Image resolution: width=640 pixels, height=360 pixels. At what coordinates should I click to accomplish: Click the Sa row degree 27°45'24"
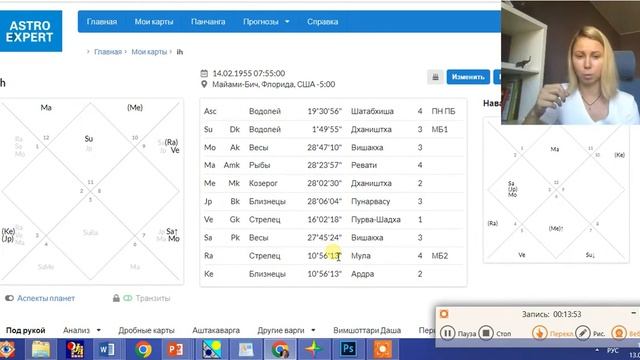click(324, 238)
